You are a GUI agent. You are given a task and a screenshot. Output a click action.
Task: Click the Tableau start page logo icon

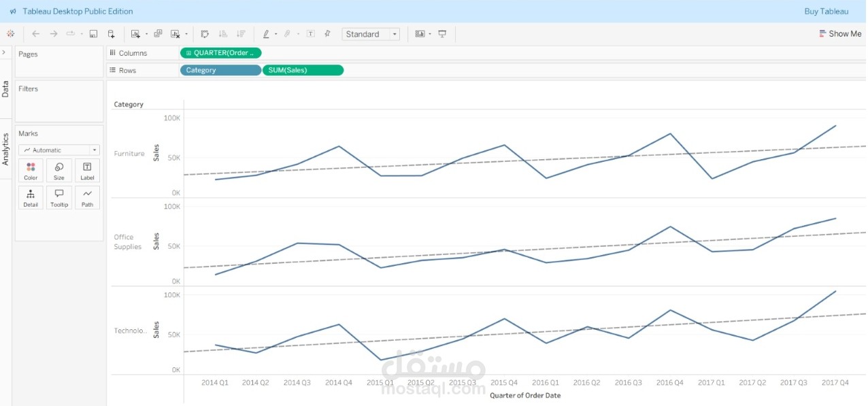(10, 33)
